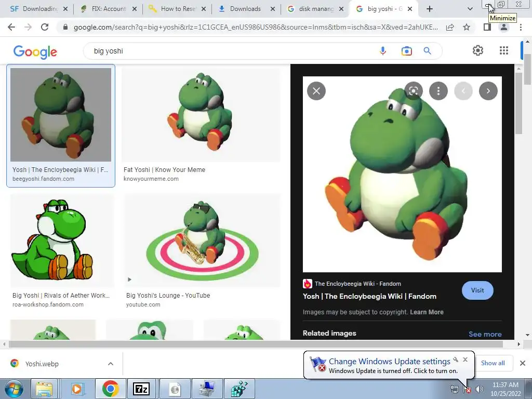Close the image preview panel
Screen dimensions: 532x399
(x=316, y=91)
